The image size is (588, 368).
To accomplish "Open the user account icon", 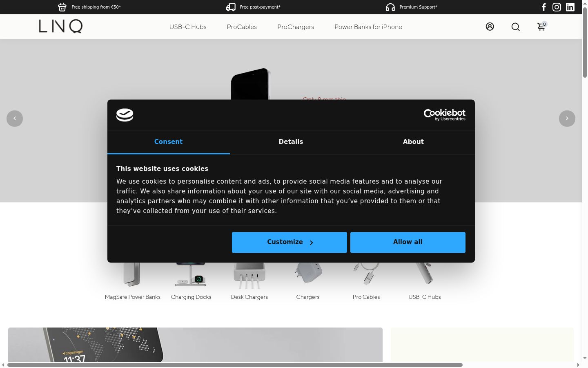I will [490, 27].
